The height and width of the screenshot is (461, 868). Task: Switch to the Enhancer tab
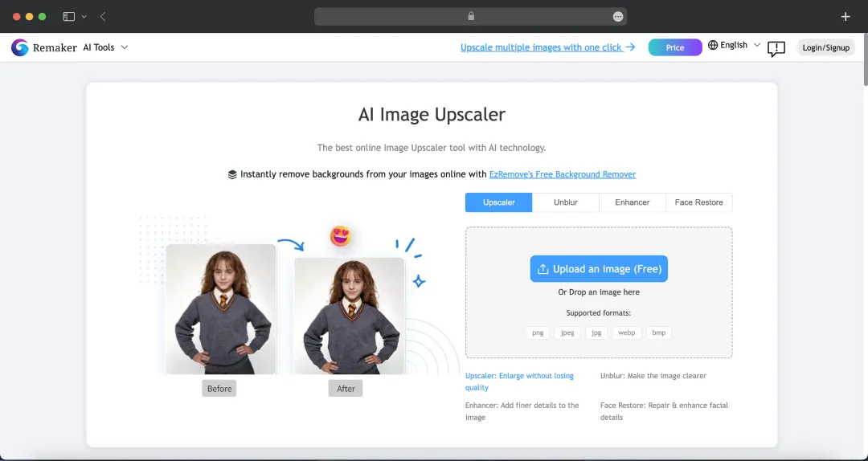pos(633,202)
